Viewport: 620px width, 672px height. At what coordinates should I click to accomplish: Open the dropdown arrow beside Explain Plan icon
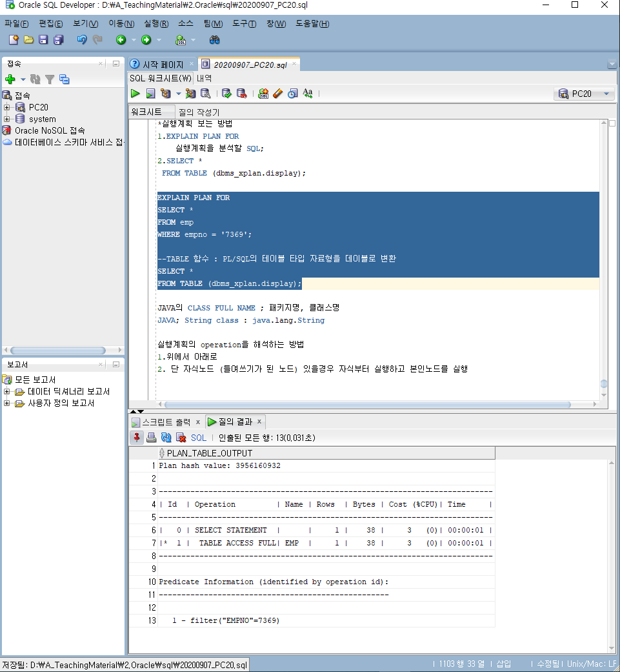pyautogui.click(x=178, y=94)
